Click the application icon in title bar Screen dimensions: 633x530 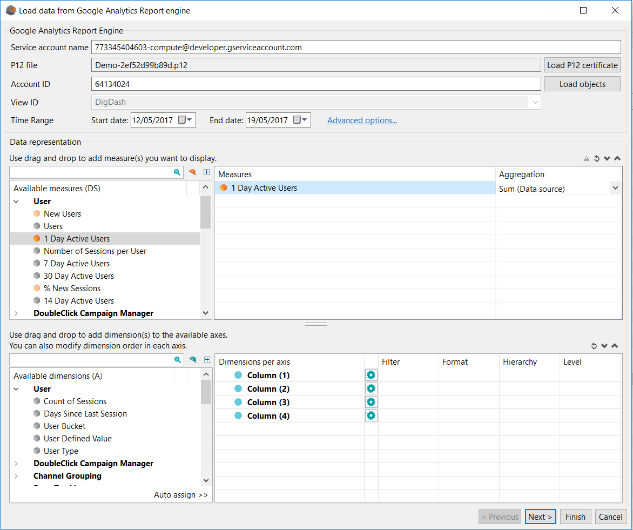(11, 10)
